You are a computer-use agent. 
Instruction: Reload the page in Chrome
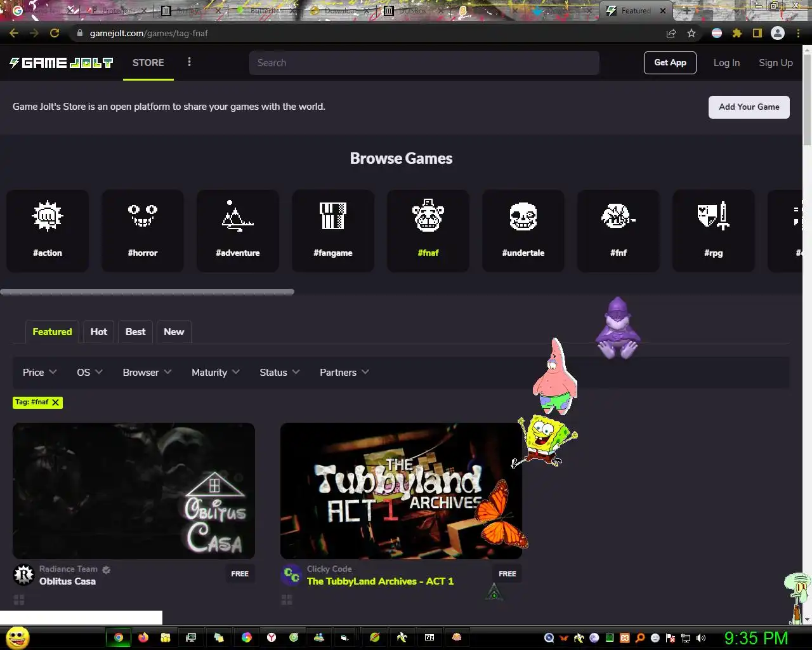click(x=55, y=33)
